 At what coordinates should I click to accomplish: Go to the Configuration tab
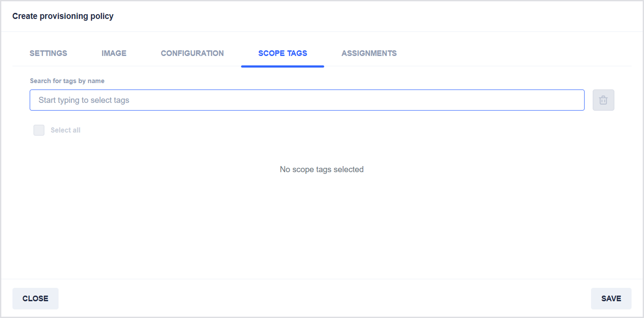click(192, 53)
